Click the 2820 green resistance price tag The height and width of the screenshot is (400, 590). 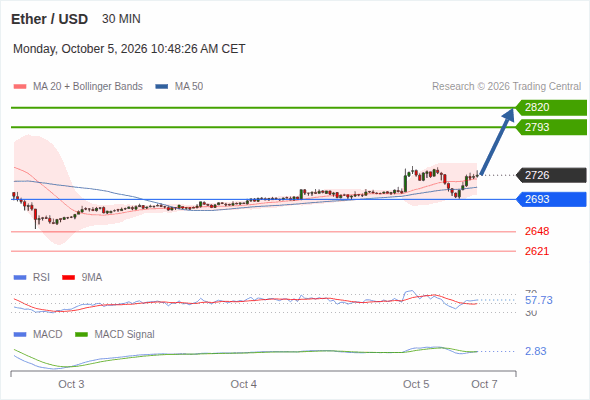pos(551,108)
